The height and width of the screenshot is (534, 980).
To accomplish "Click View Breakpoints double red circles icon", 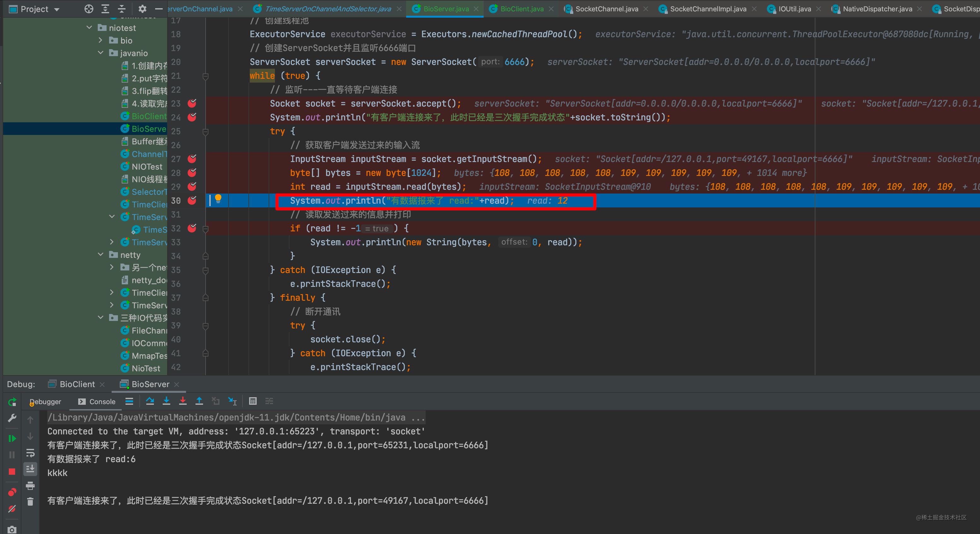I will [x=12, y=492].
